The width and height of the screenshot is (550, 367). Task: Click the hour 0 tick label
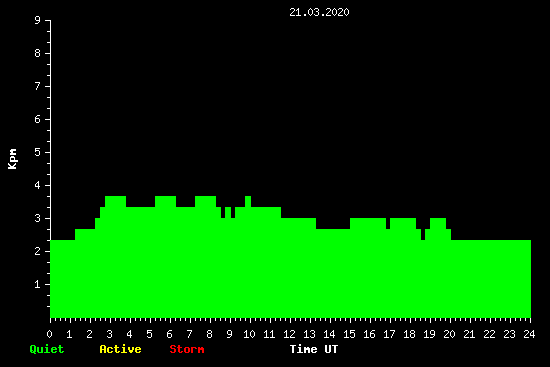49,334
